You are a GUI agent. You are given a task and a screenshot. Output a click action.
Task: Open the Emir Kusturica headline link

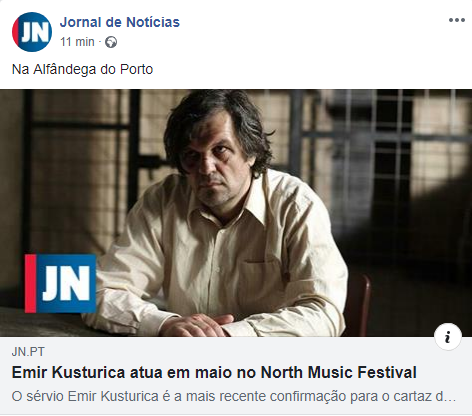214,372
